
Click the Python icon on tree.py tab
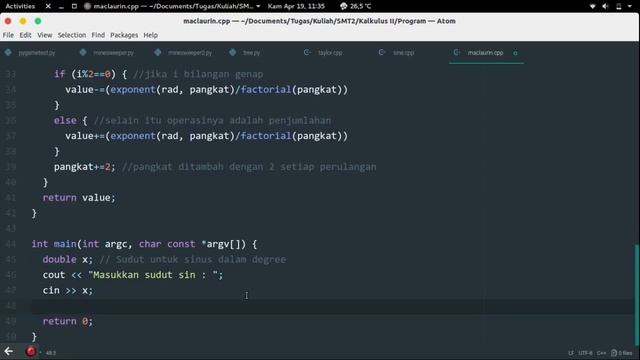pyautogui.click(x=233, y=52)
